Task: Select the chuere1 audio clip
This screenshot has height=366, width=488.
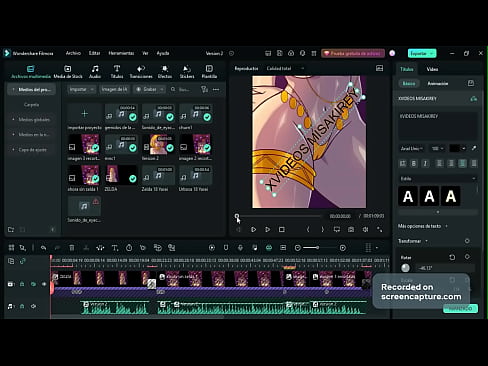Action: coord(195,113)
